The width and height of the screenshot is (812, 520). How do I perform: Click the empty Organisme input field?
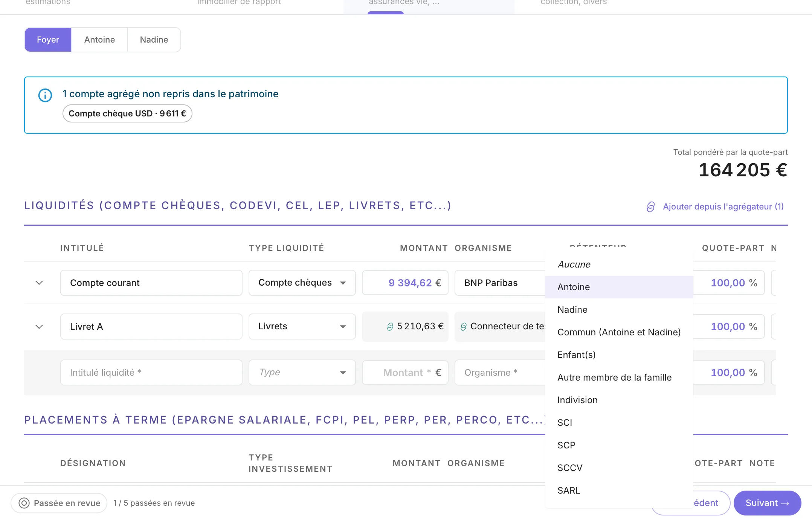[500, 372]
